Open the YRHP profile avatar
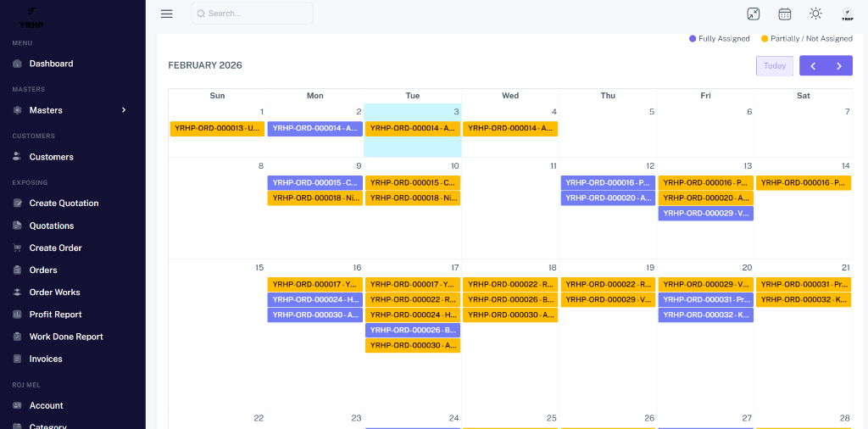 coord(847,14)
